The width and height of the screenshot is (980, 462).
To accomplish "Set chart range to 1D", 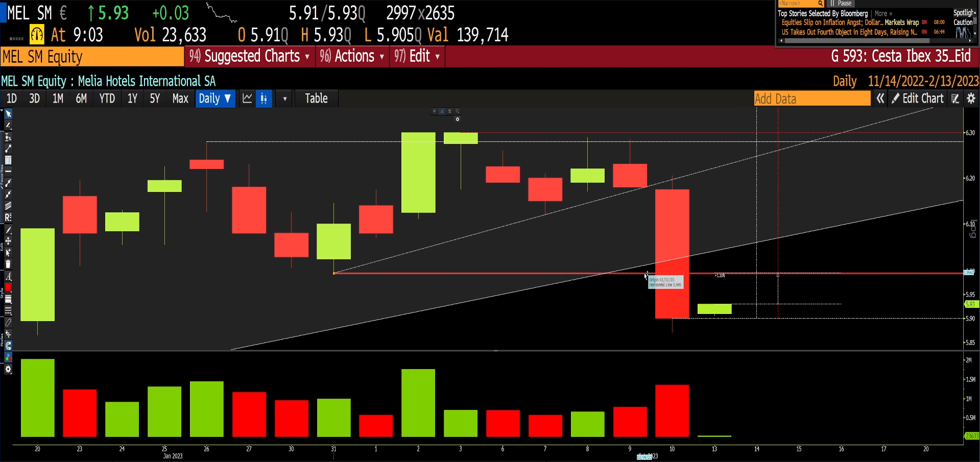I will pos(11,99).
